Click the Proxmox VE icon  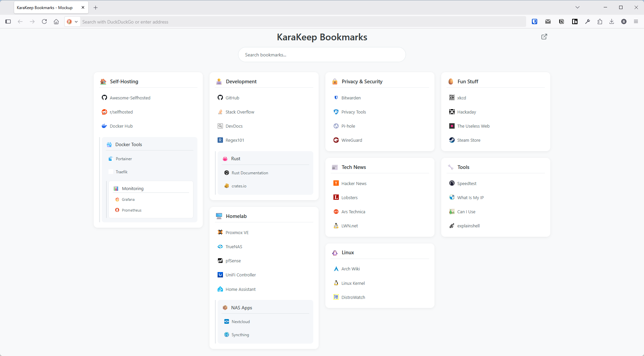coord(220,232)
